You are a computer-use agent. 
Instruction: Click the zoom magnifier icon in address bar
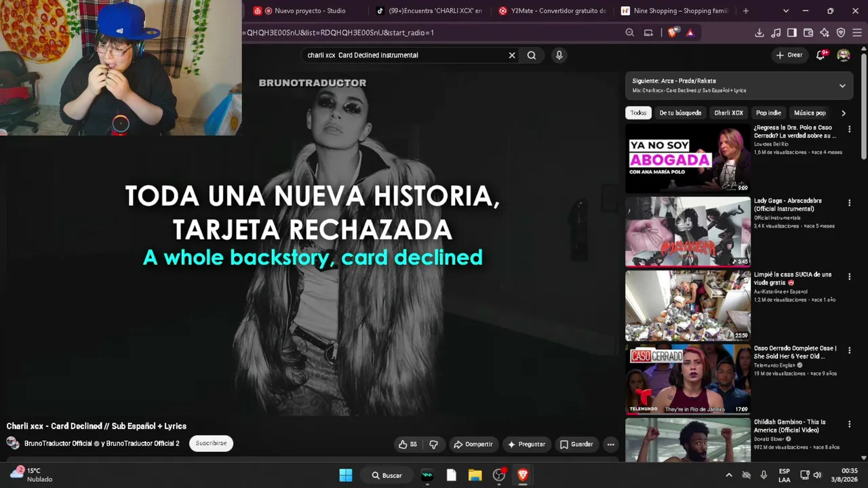(630, 33)
